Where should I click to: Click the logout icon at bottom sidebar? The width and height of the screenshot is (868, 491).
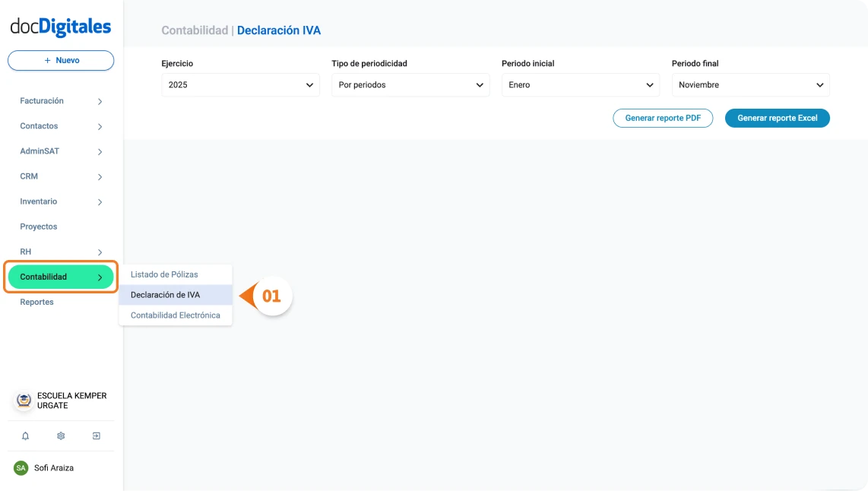pyautogui.click(x=96, y=436)
